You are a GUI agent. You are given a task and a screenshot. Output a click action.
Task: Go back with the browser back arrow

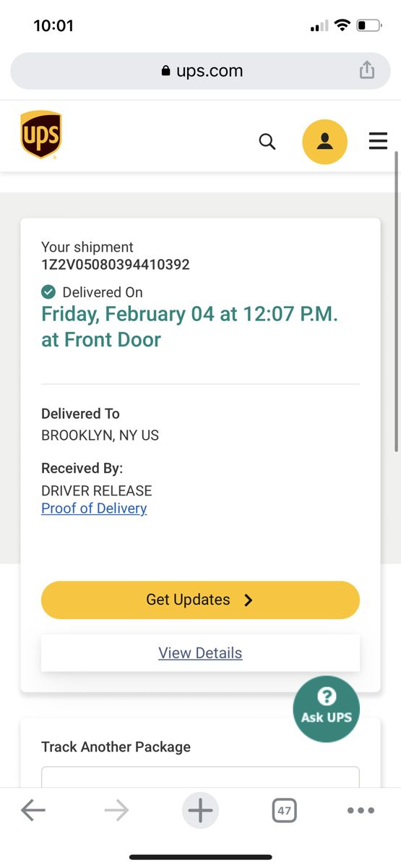[33, 811]
